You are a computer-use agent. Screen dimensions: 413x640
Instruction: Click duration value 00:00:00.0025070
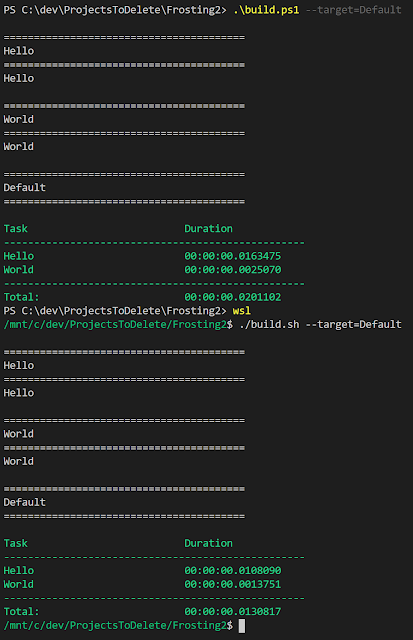click(233, 270)
